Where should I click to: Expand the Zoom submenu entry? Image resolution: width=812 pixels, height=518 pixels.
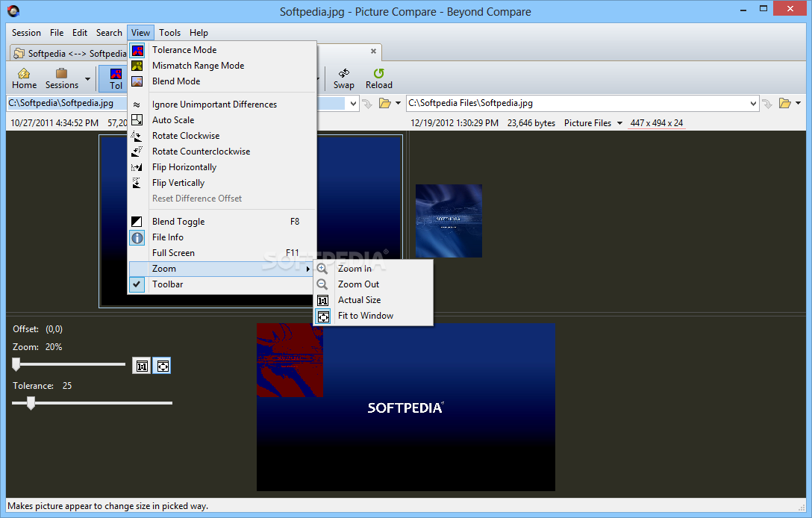222,269
